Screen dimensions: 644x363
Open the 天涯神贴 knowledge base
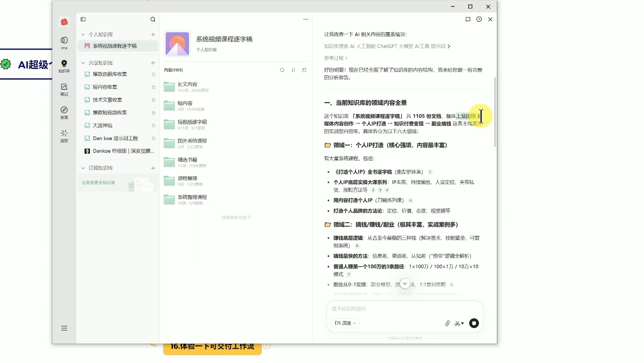pos(118,125)
